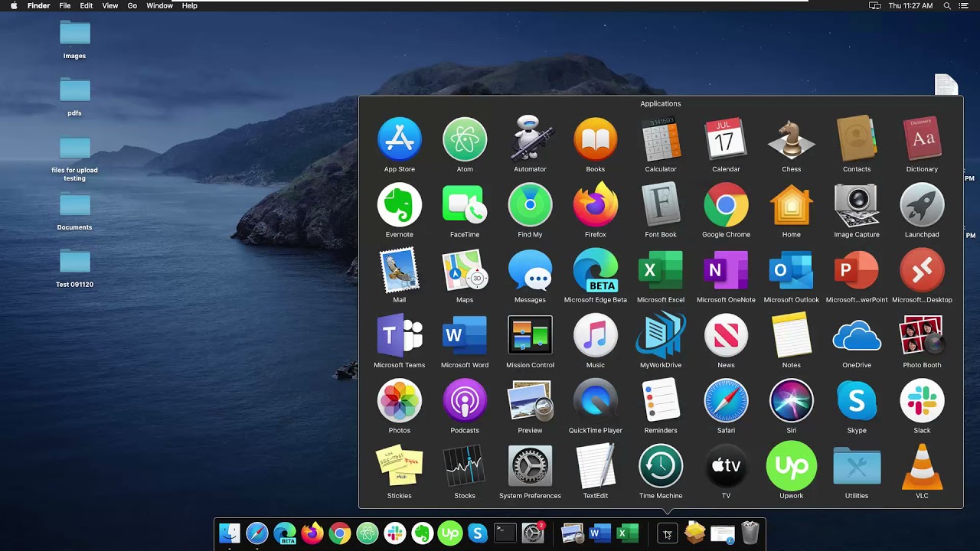
Task: Open App Store from the Applications stack
Action: click(x=400, y=139)
